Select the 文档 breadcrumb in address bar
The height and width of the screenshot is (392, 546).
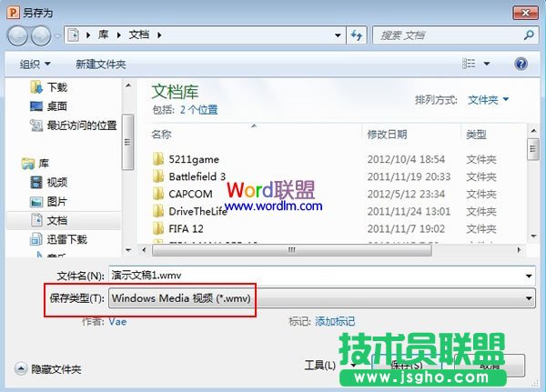click(139, 35)
